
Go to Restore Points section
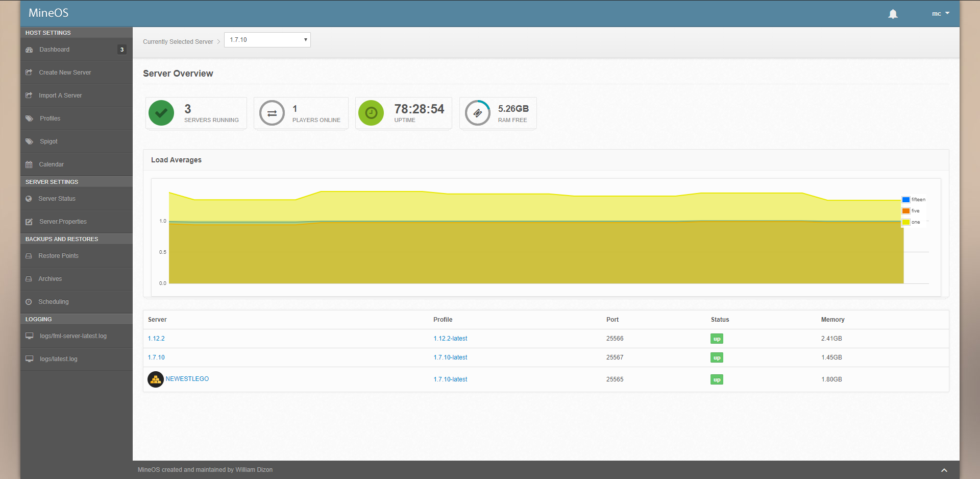click(x=58, y=256)
